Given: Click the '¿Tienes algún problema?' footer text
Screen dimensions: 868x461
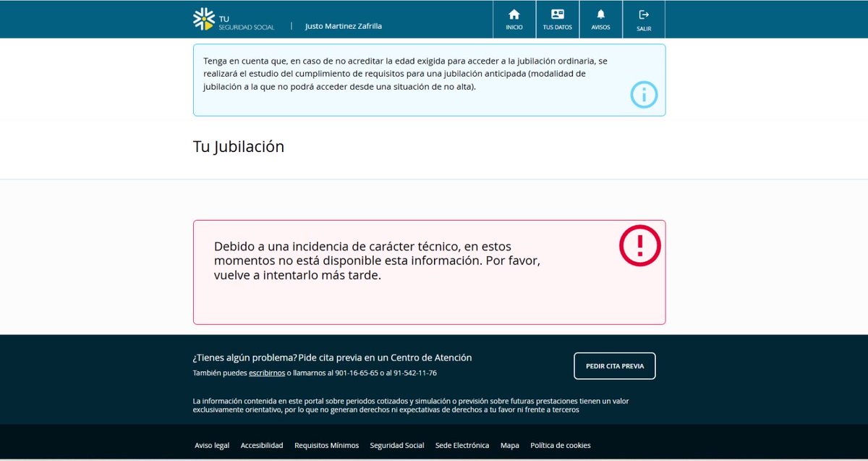Looking at the screenshot, I should [244, 358].
